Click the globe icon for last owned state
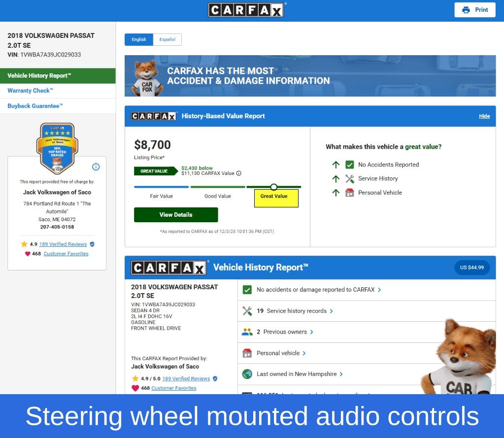 [x=247, y=374]
